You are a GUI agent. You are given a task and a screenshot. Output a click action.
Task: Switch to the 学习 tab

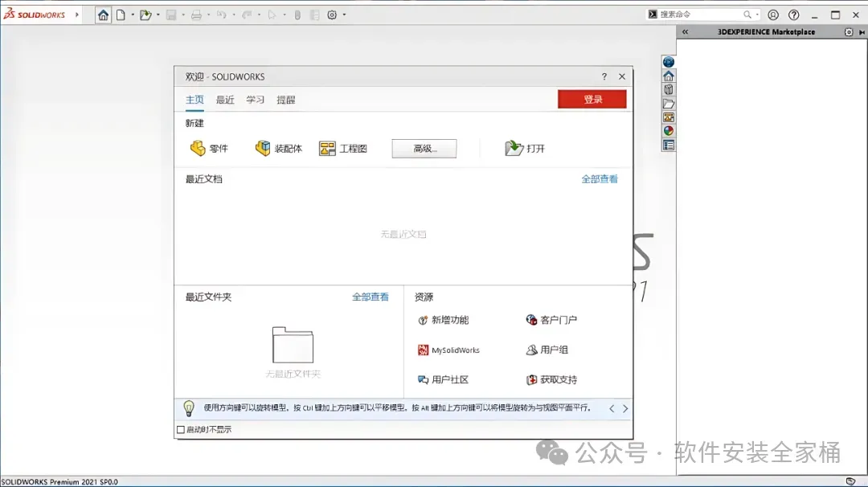pyautogui.click(x=256, y=100)
